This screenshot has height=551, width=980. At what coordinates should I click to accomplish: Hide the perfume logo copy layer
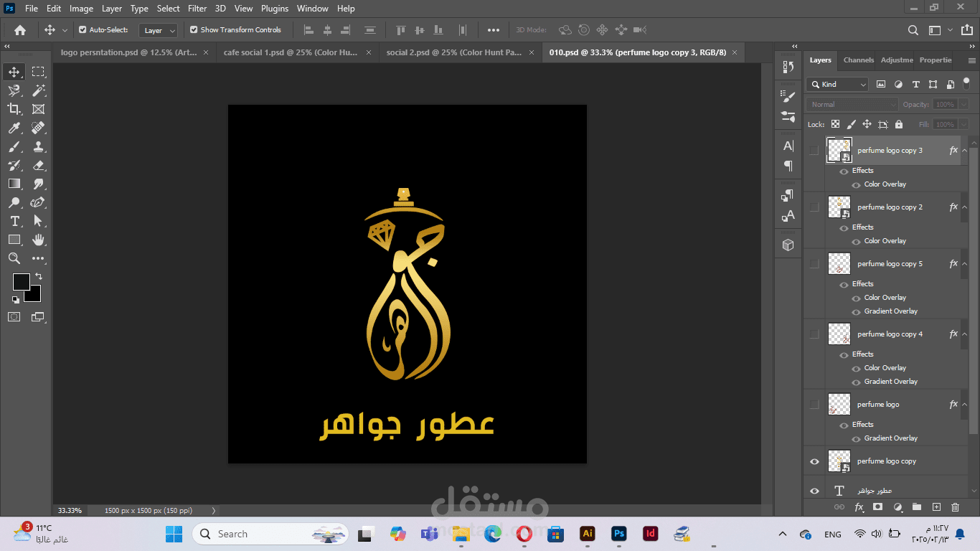[x=814, y=461]
